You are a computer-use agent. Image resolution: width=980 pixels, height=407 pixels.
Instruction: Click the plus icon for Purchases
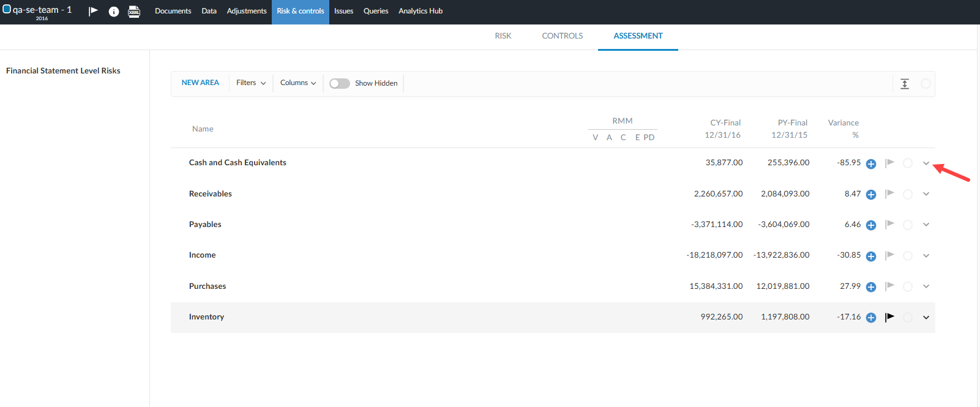(871, 287)
